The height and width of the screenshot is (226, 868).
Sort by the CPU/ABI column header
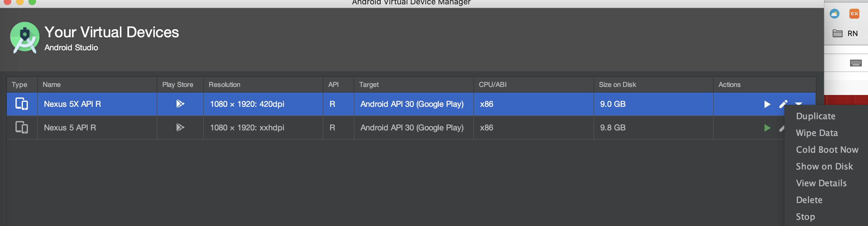coord(533,84)
